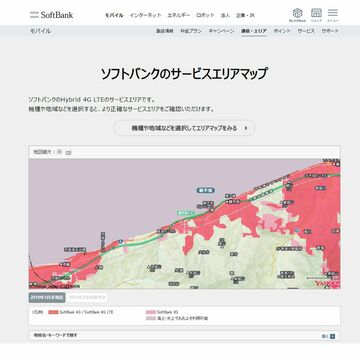Select インターネット in top navigation
Viewport: 360px width, 360px height.
tap(145, 15)
